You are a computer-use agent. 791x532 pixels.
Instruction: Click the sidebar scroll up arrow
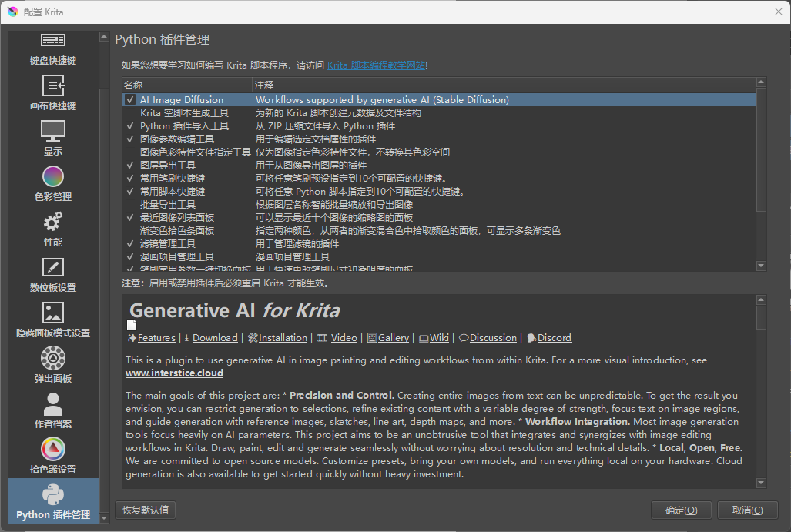pyautogui.click(x=104, y=36)
